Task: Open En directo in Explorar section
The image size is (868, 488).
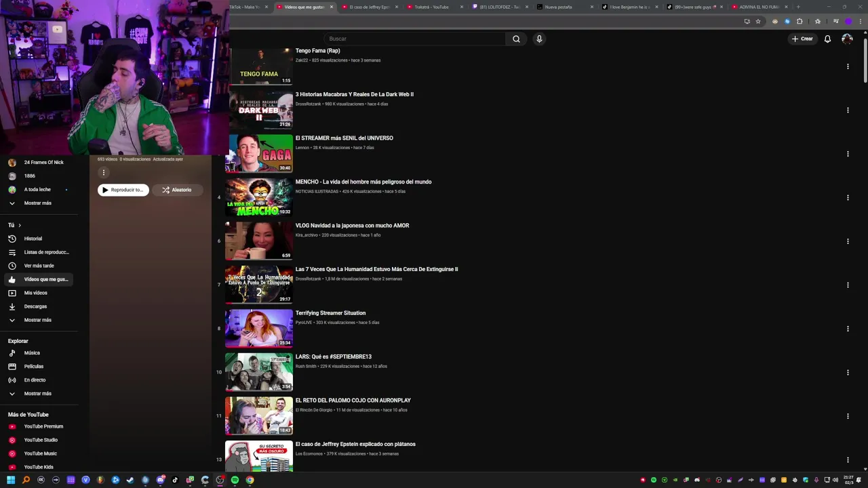Action: 39,380
